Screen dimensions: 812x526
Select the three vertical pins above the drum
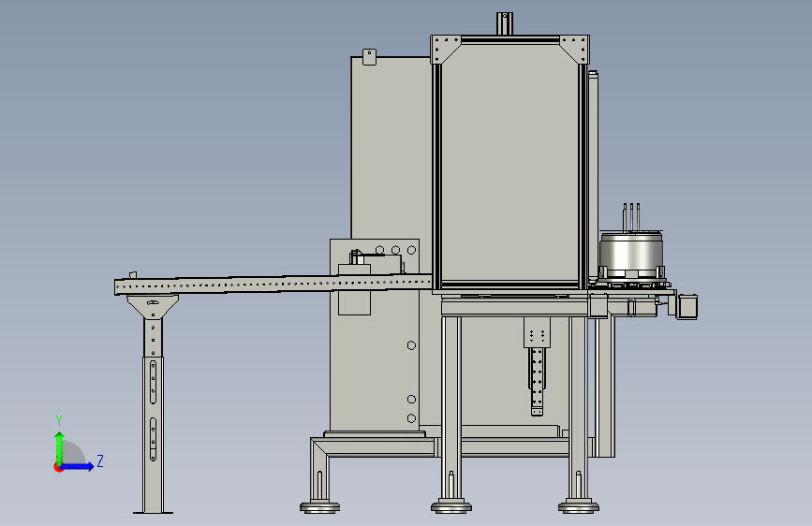(631, 217)
